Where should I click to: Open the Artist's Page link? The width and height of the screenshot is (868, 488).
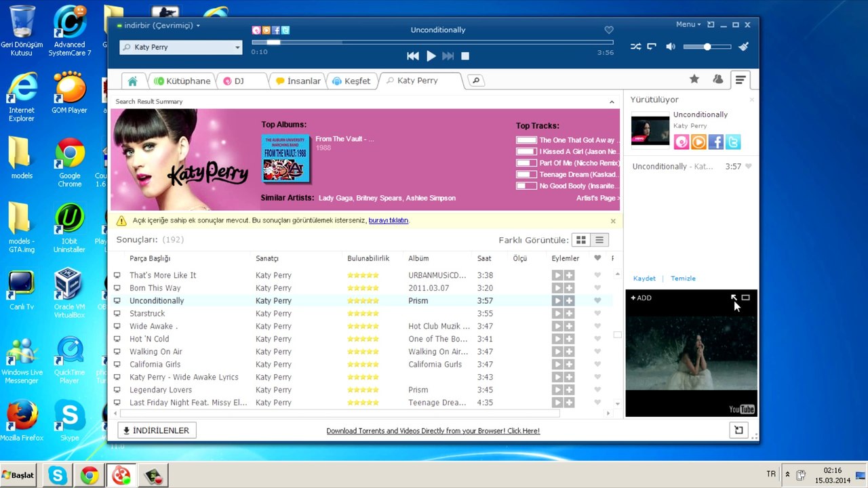click(x=598, y=198)
